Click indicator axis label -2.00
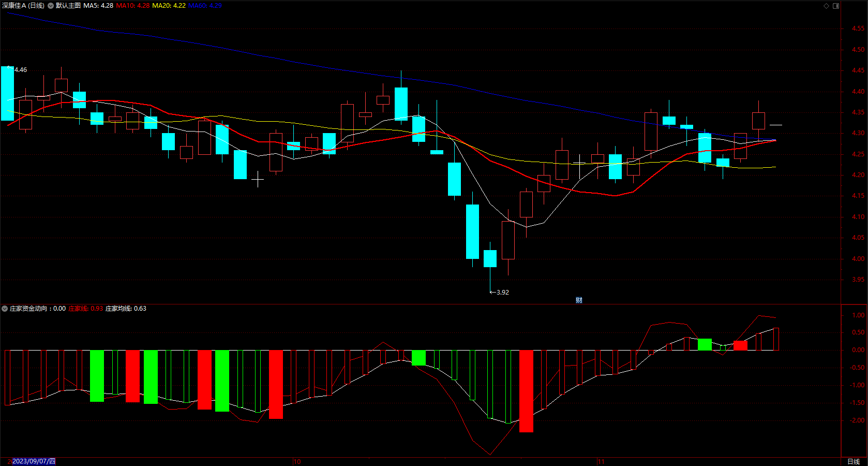 pyautogui.click(x=858, y=420)
